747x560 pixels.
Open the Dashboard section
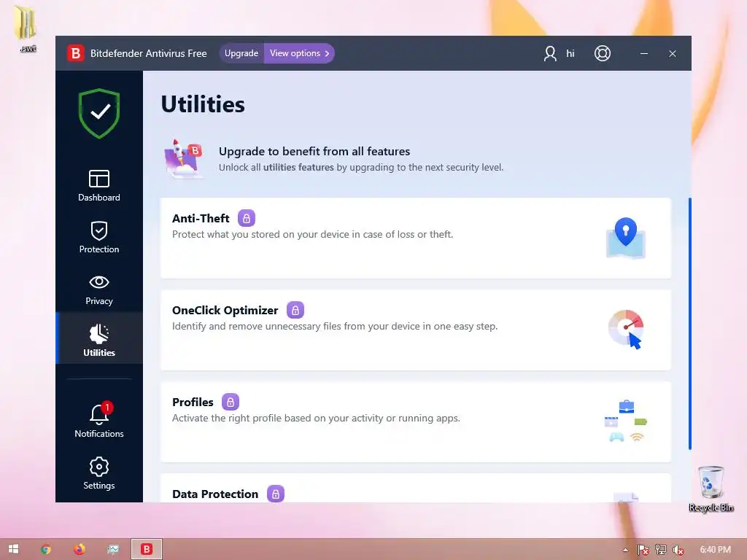pyautogui.click(x=99, y=185)
